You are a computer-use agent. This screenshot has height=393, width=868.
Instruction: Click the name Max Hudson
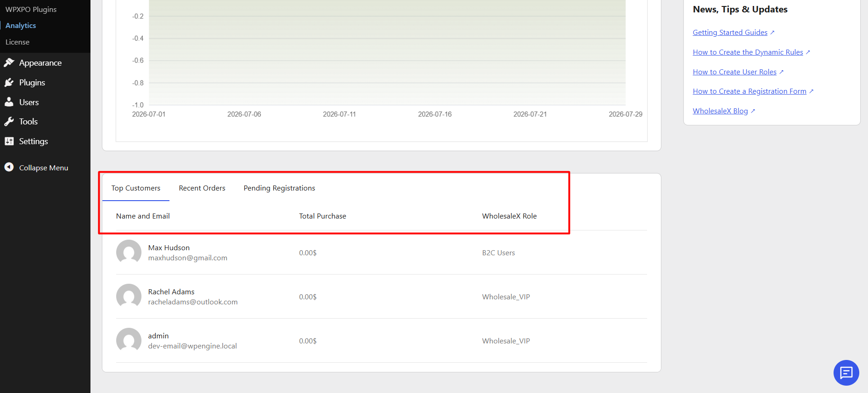coord(169,247)
